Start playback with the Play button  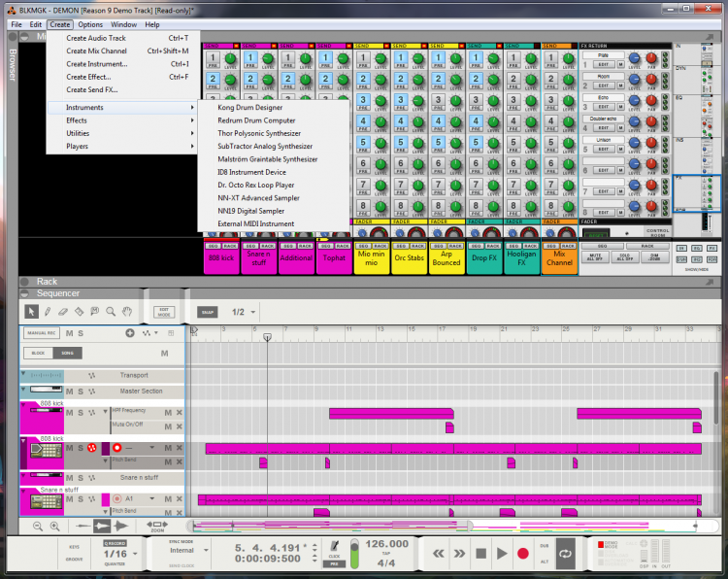(x=502, y=554)
